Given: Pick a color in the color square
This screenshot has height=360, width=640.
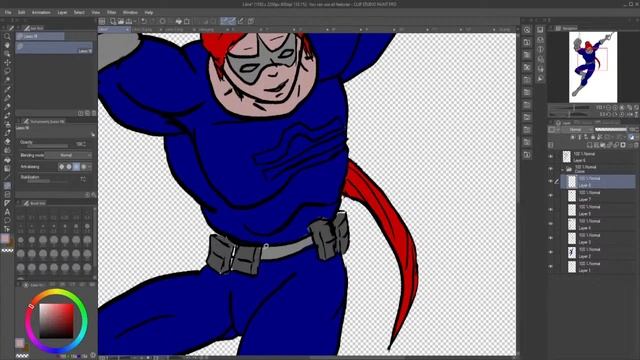Looking at the screenshot, I should tap(56, 321).
